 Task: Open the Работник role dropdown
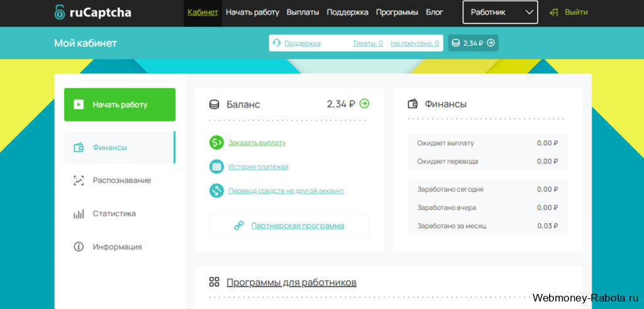point(500,13)
